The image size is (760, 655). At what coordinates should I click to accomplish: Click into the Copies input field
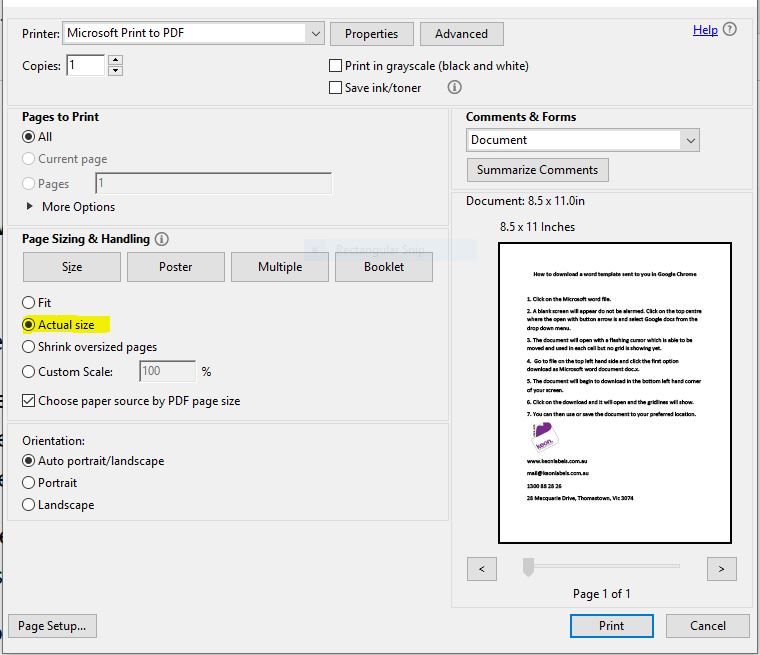click(x=85, y=65)
